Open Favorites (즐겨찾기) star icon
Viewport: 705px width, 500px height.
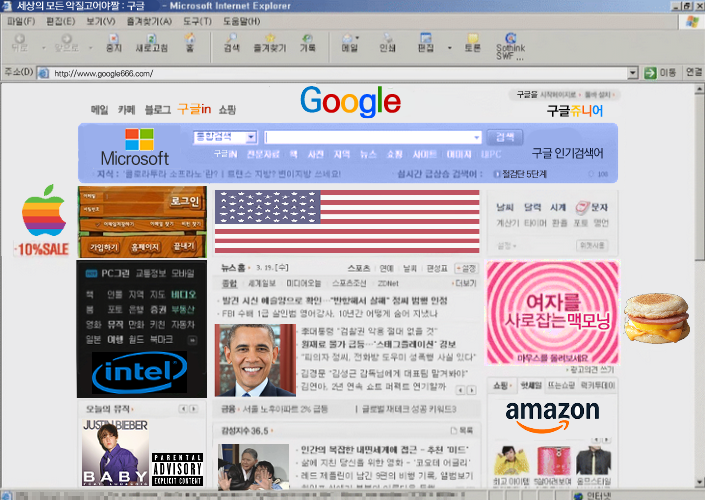[x=270, y=39]
